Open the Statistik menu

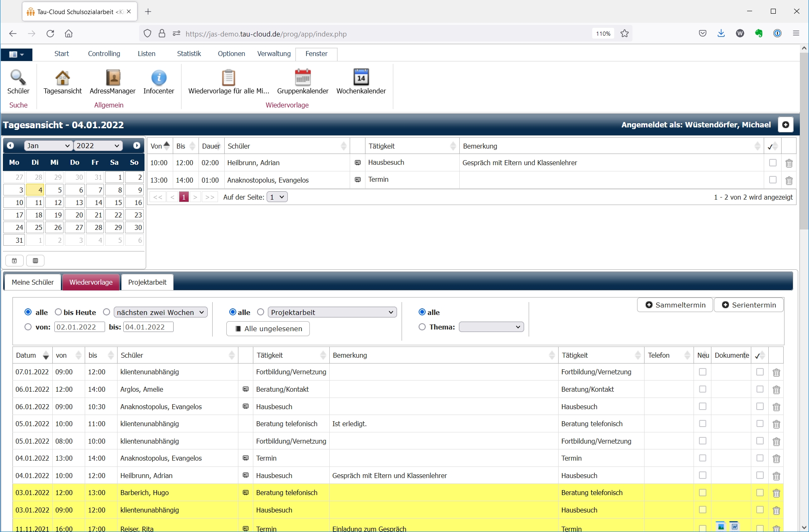(189, 54)
